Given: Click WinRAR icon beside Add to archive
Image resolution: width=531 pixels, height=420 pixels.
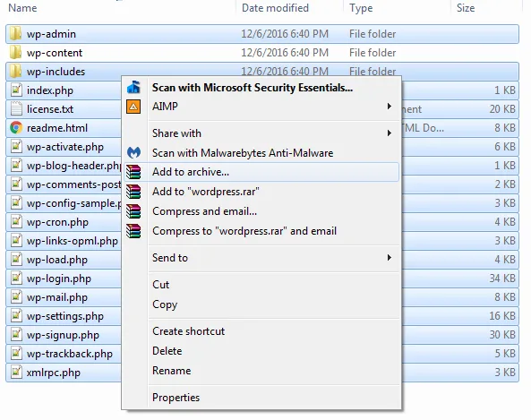Looking at the screenshot, I should coord(133,172).
